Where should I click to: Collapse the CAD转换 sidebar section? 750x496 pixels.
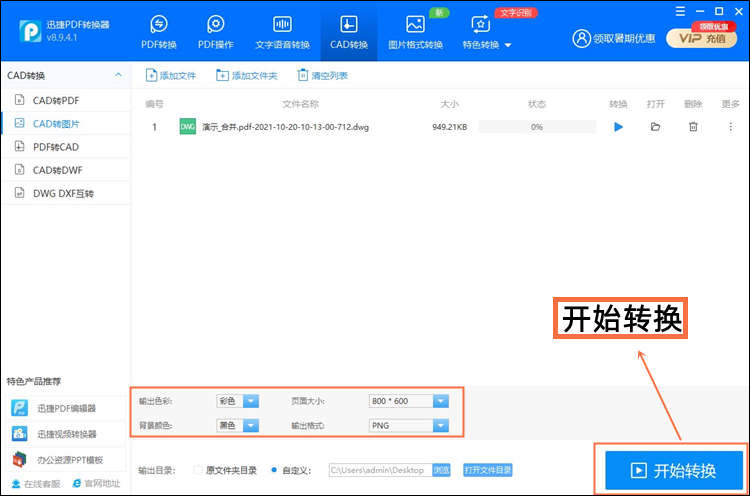point(118,75)
